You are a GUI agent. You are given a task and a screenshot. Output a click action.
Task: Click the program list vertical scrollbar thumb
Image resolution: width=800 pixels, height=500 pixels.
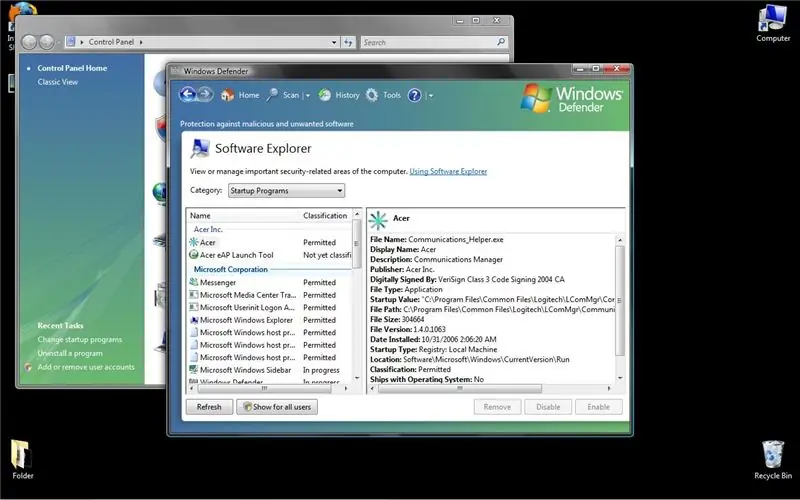coord(357,244)
